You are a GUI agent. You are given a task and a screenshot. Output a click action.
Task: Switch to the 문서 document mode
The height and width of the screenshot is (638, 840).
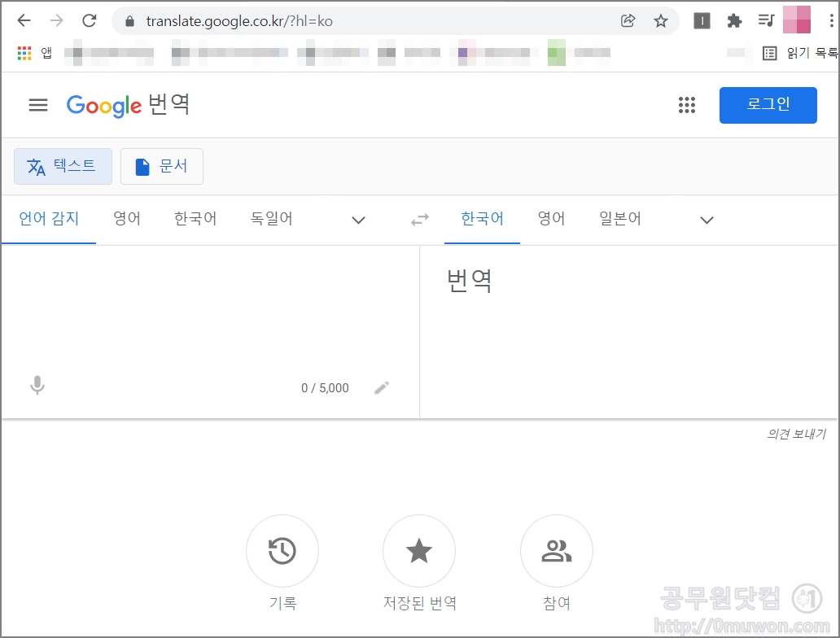(162, 166)
